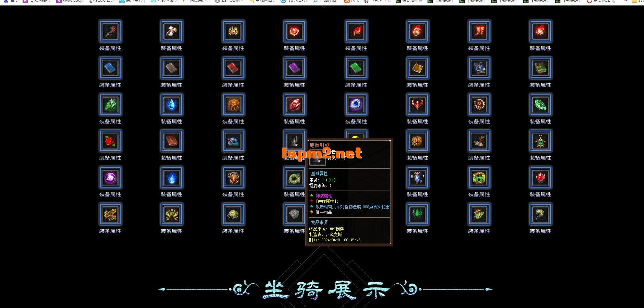Click the [BUFF属性]: line
This screenshot has height=308, width=644.
327,201
